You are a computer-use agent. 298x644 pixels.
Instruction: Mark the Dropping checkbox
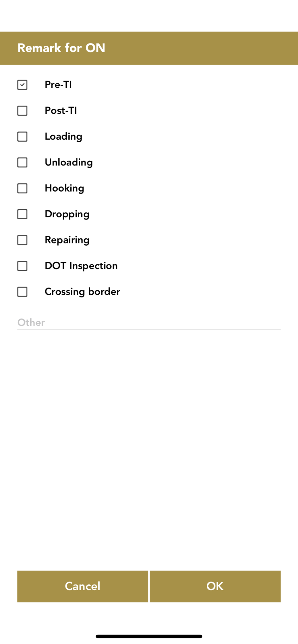(x=22, y=214)
